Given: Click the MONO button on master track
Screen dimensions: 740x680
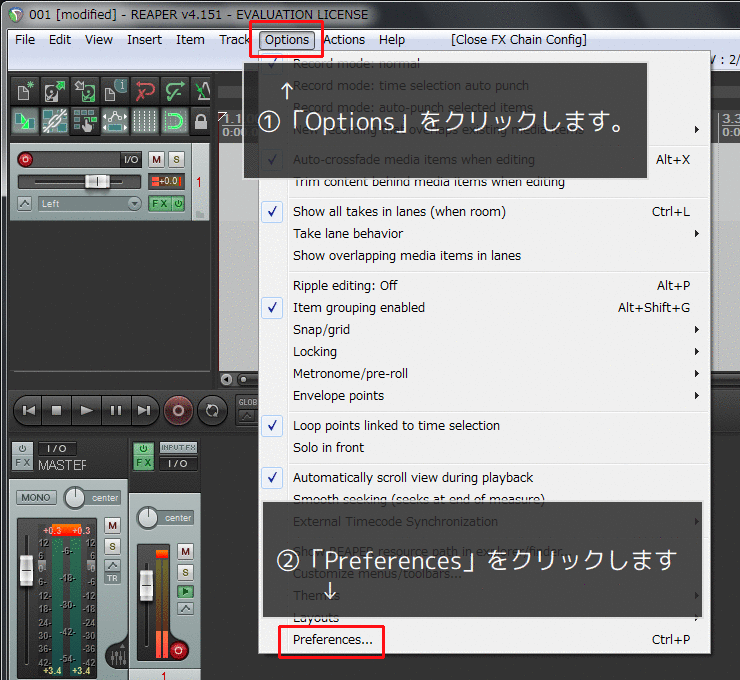Looking at the screenshot, I should [36, 497].
